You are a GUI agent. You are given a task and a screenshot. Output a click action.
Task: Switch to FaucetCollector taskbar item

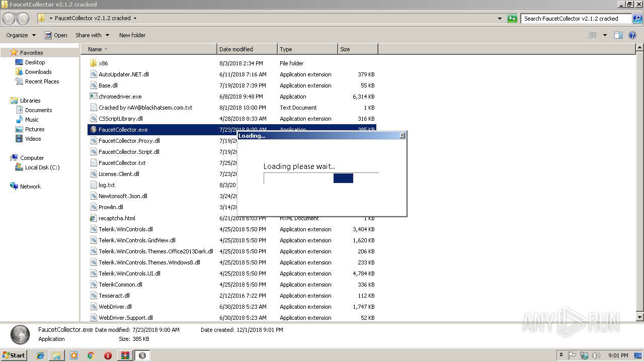tap(142, 355)
